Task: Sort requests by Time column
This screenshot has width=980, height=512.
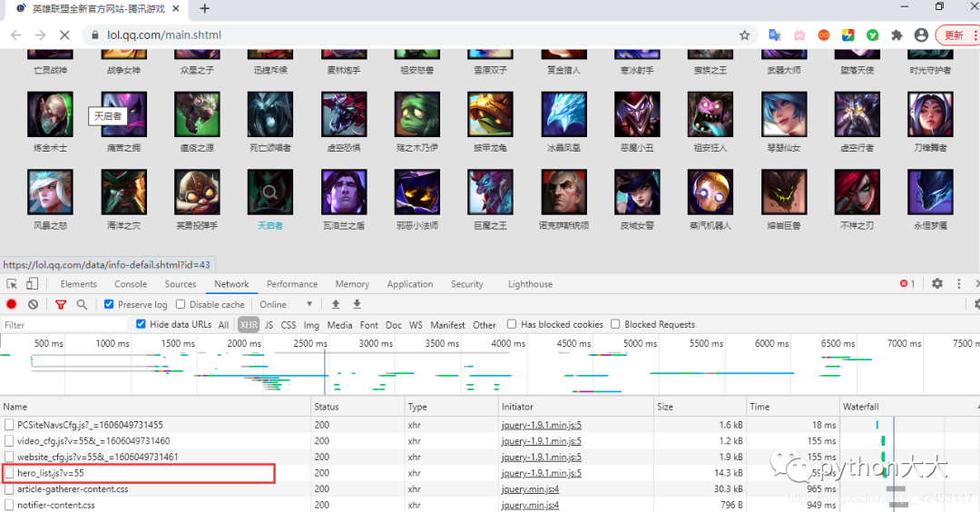Action: [792, 407]
